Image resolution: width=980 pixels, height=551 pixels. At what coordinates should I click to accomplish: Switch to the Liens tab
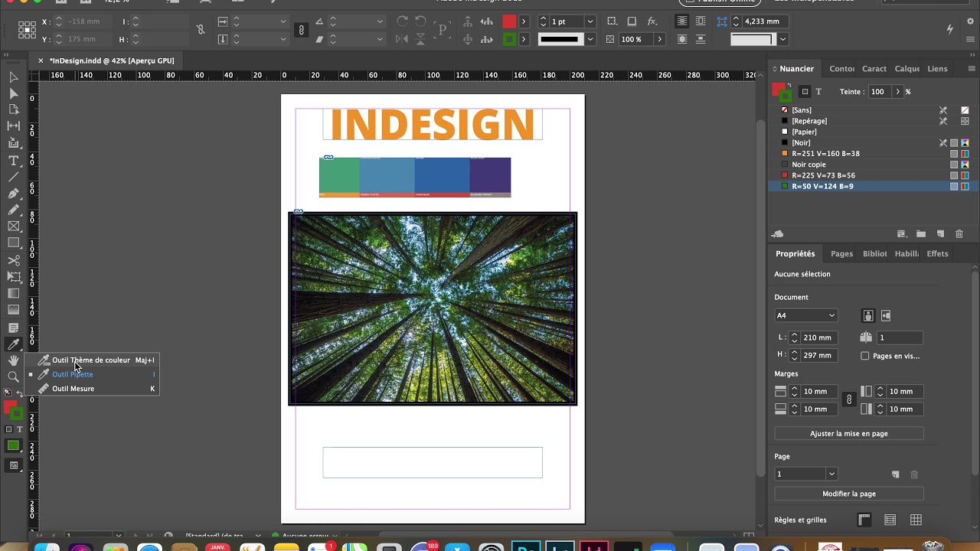coord(937,69)
